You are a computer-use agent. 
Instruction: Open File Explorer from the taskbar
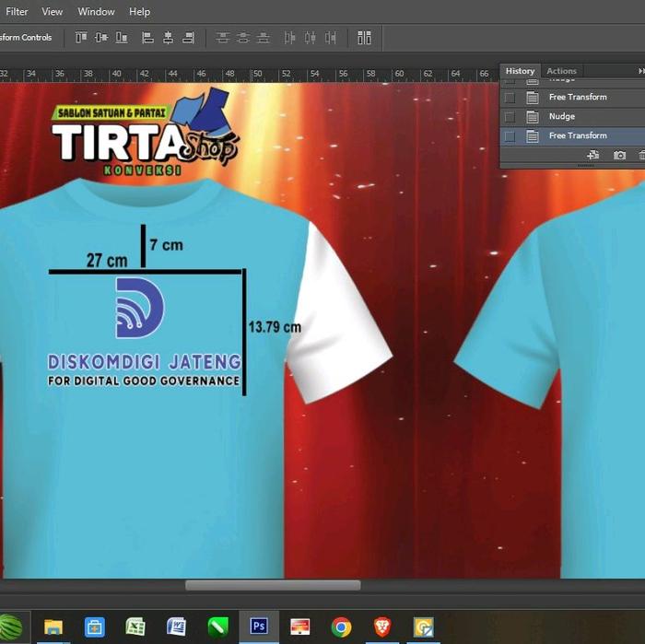tap(53, 627)
